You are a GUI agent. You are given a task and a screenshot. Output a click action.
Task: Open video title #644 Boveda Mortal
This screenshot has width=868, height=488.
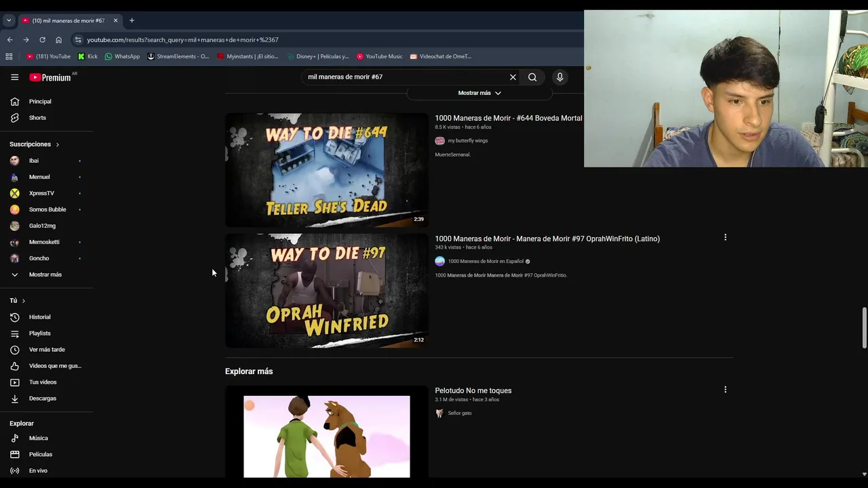point(509,118)
